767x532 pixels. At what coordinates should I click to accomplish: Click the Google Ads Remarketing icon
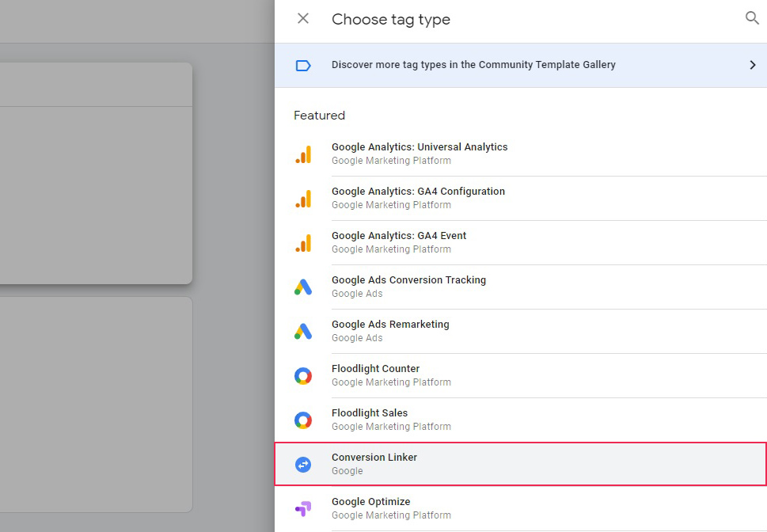[303, 332]
